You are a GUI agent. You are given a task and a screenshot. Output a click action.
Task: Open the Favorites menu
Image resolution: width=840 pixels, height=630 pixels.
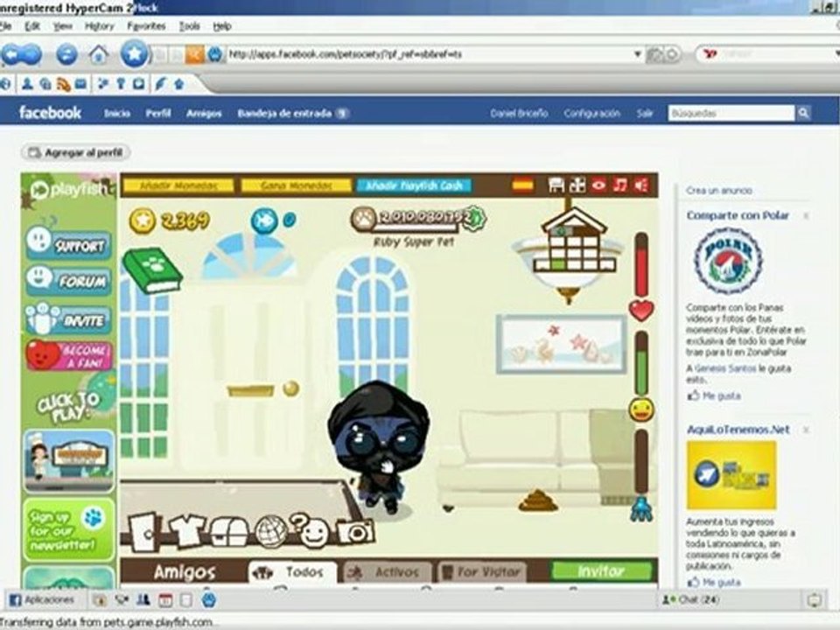point(146,26)
